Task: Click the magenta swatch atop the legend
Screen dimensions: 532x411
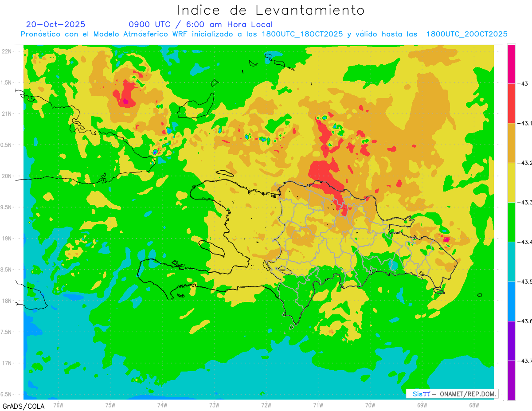Action: tap(511, 64)
